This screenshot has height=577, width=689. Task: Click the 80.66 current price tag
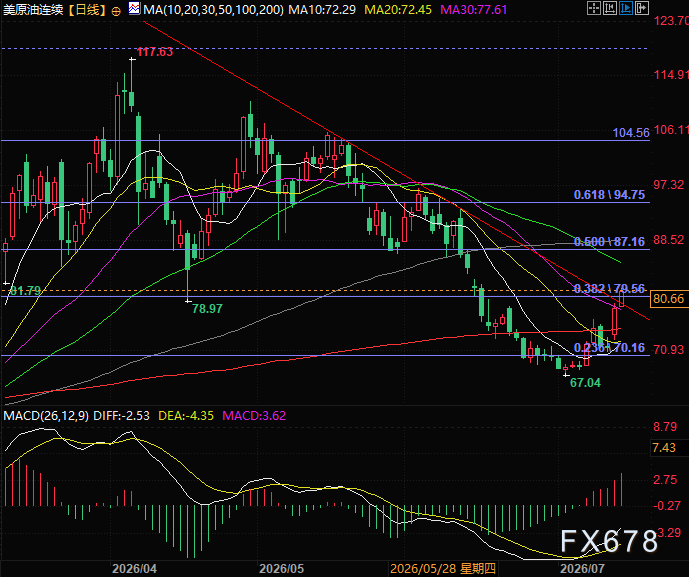pyautogui.click(x=669, y=299)
